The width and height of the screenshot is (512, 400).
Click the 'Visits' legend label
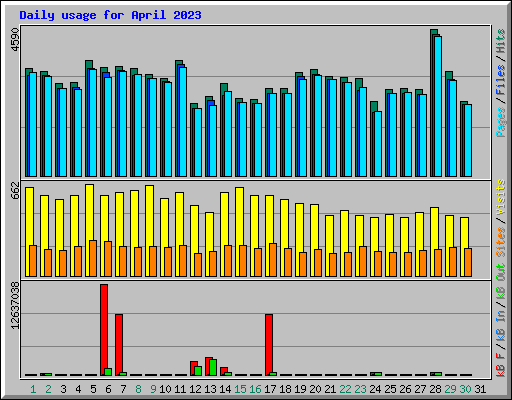point(500,197)
